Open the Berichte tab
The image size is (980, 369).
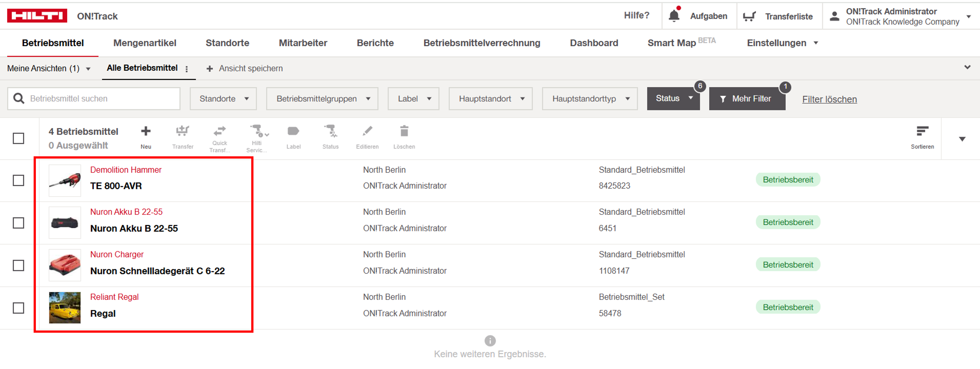[375, 43]
